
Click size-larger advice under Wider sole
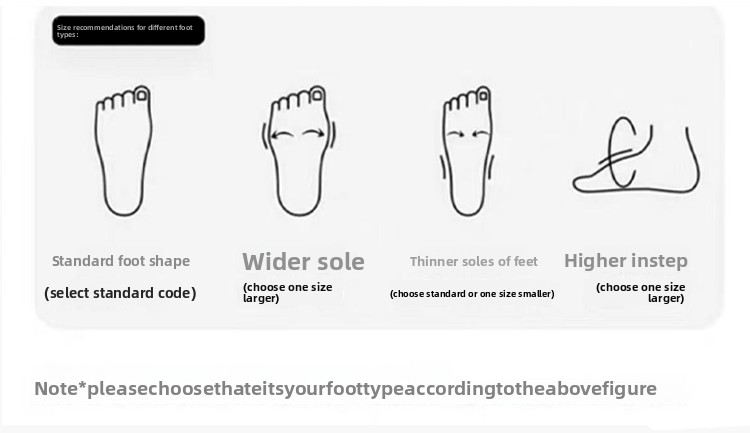[287, 293]
